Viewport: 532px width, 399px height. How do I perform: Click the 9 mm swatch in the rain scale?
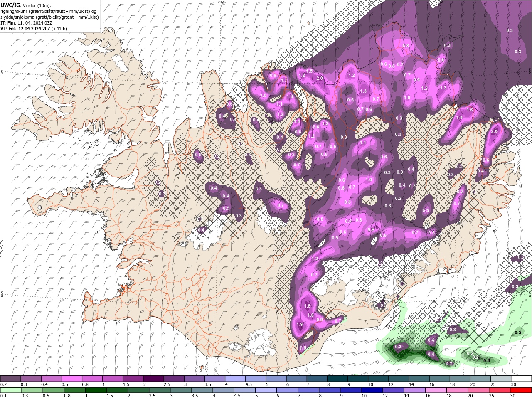pyautogui.click(x=351, y=390)
